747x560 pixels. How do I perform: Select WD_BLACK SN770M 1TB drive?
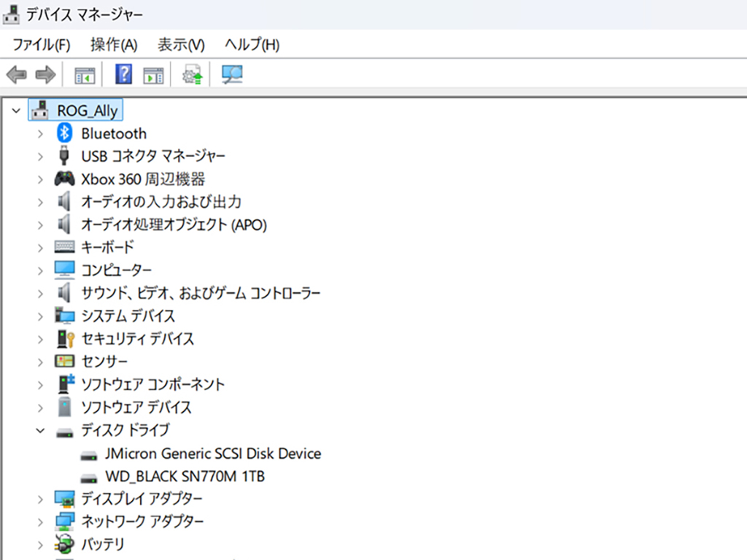[x=185, y=476]
